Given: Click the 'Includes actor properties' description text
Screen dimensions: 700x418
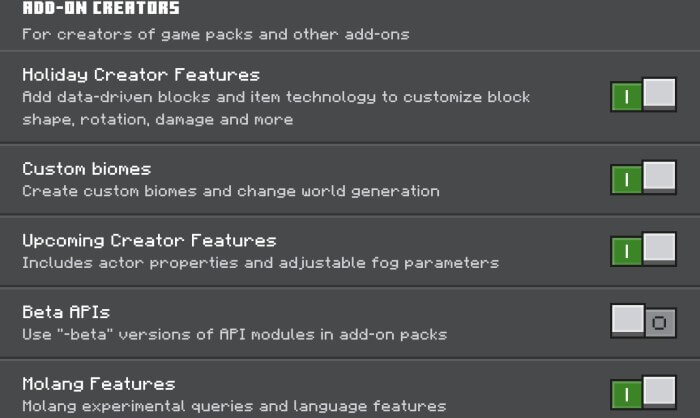Looking at the screenshot, I should pos(260,263).
